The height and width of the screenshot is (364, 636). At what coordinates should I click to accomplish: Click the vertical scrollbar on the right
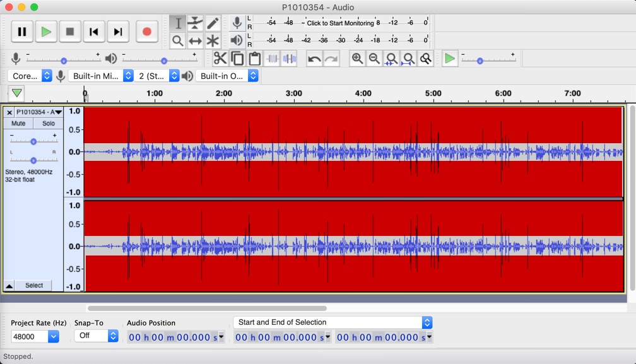coord(632,197)
